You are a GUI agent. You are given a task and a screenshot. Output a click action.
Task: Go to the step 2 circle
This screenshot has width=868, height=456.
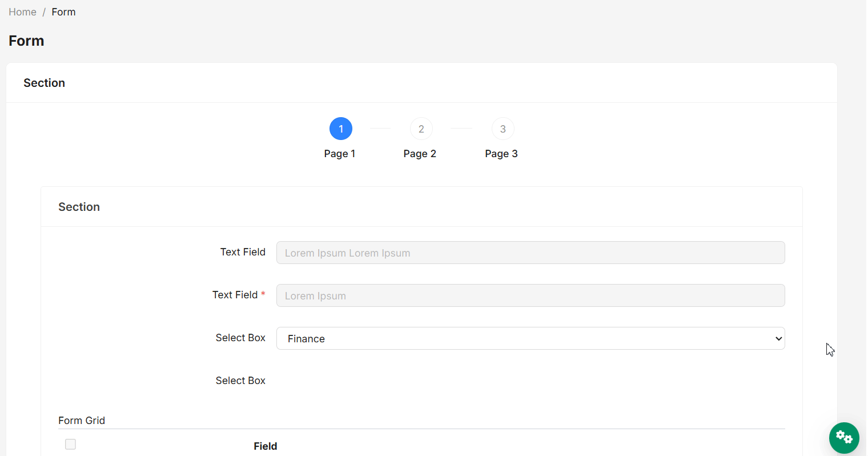[421, 129]
